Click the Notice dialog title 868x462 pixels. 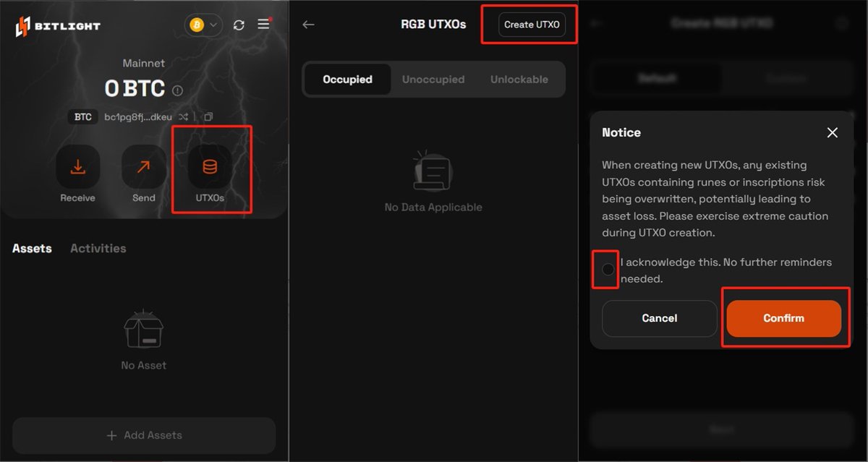click(621, 132)
